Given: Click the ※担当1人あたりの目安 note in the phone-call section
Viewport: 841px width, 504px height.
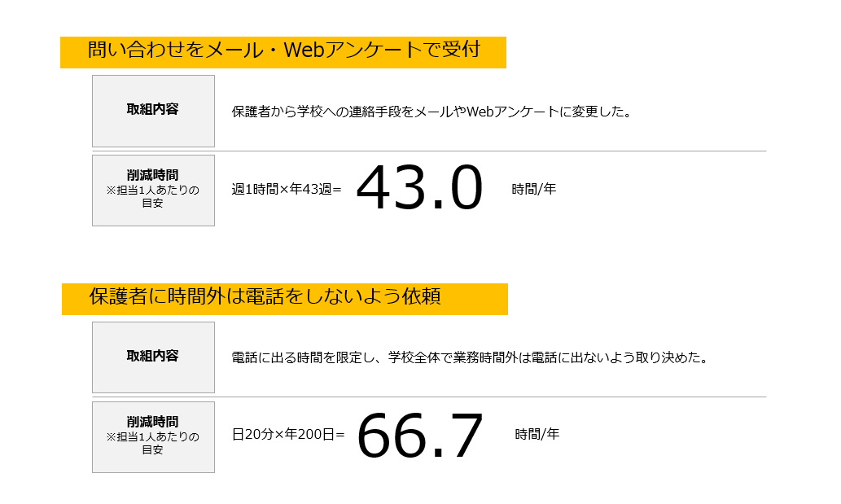Looking at the screenshot, I should pyautogui.click(x=153, y=443).
